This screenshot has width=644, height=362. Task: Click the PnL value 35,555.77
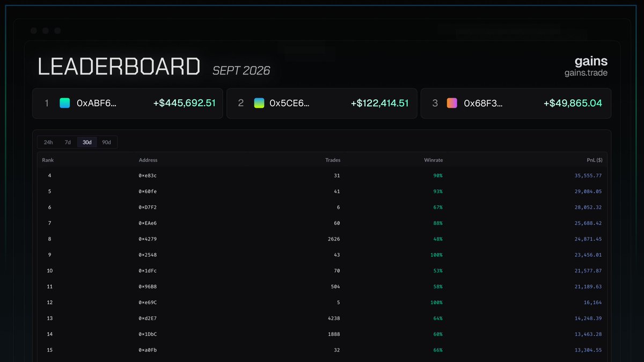[x=588, y=175]
